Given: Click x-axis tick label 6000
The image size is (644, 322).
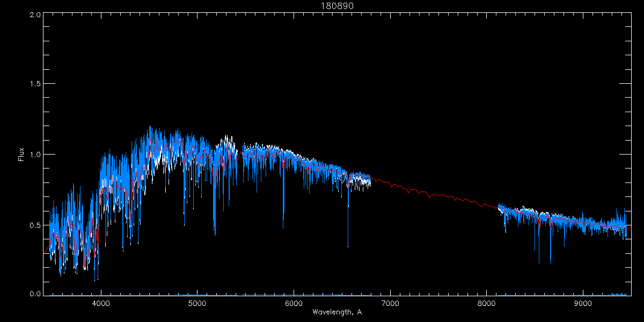Looking at the screenshot, I should pos(294,304).
